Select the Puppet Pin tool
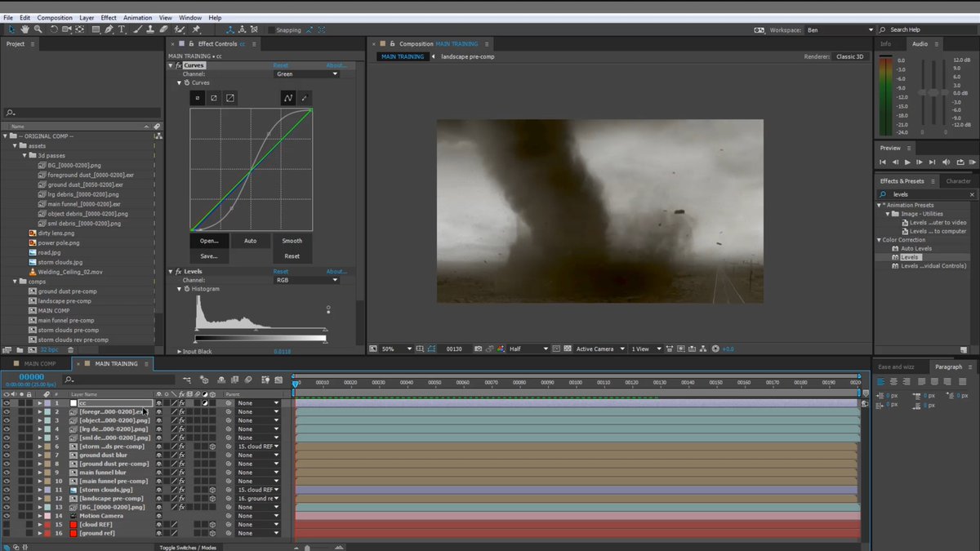The width and height of the screenshot is (980, 551). (195, 29)
